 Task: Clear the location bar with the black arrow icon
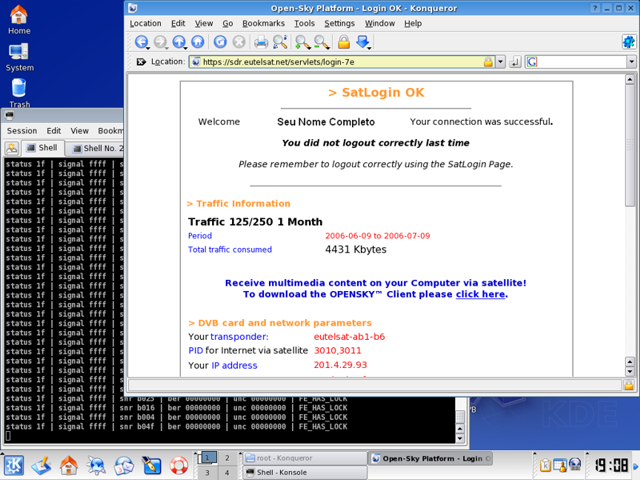click(x=141, y=62)
